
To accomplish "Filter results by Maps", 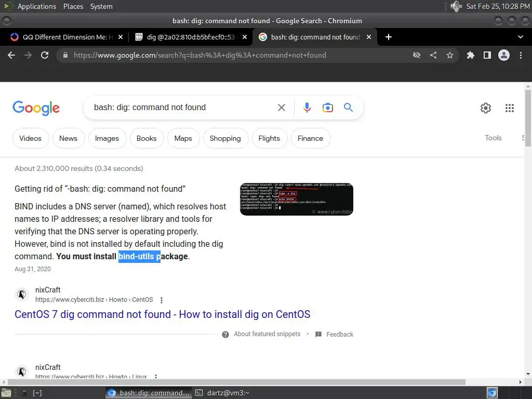I will tap(183, 138).
